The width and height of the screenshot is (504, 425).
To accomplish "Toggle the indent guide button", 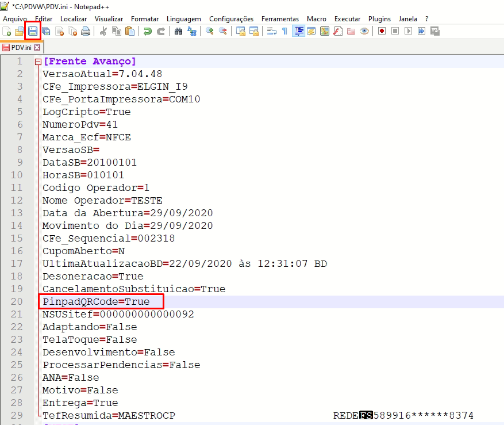I will pos(298,31).
